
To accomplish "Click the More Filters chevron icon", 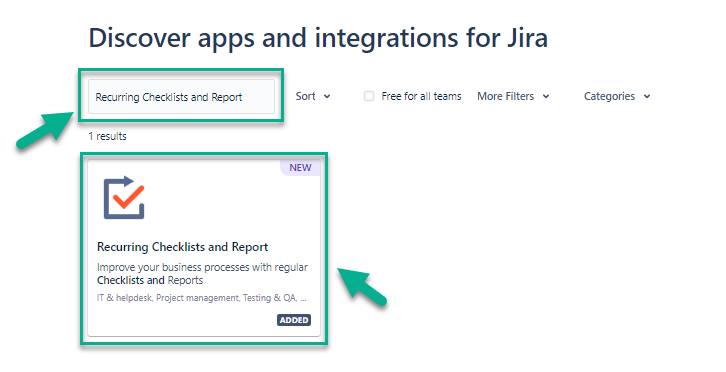I will (546, 97).
